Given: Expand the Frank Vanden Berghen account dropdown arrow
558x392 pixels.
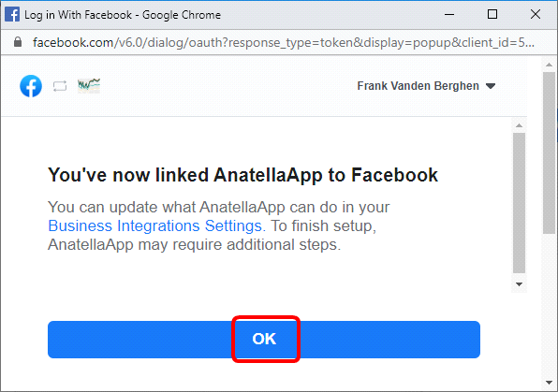Looking at the screenshot, I should [491, 86].
